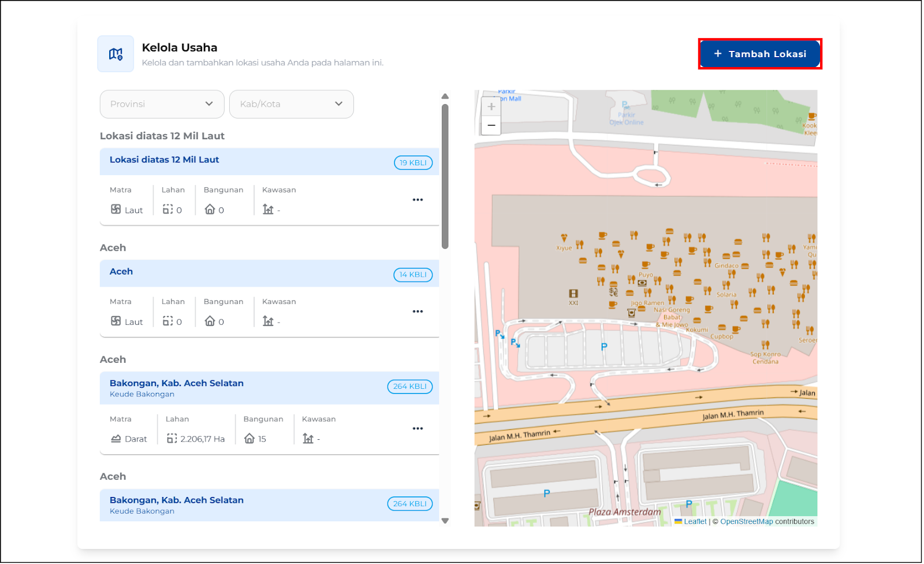Screen dimensions: 924x564
Task: Click the Kelola Usaha map icon
Action: [x=115, y=54]
